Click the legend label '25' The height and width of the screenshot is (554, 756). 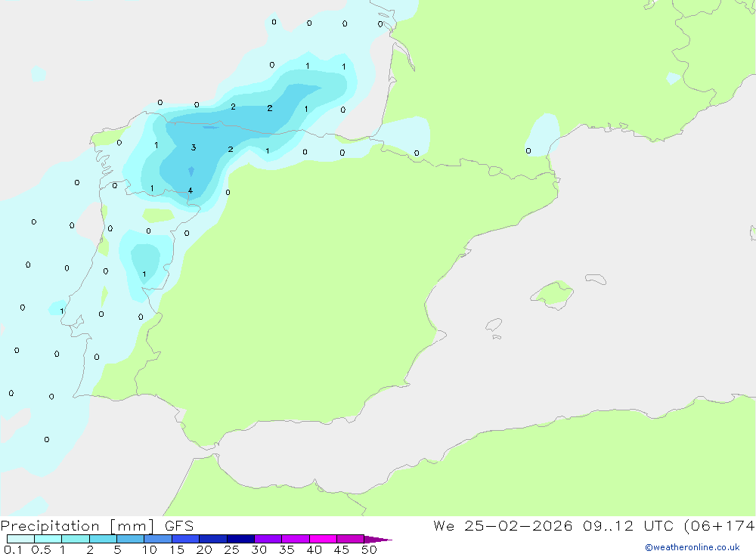pos(231,549)
